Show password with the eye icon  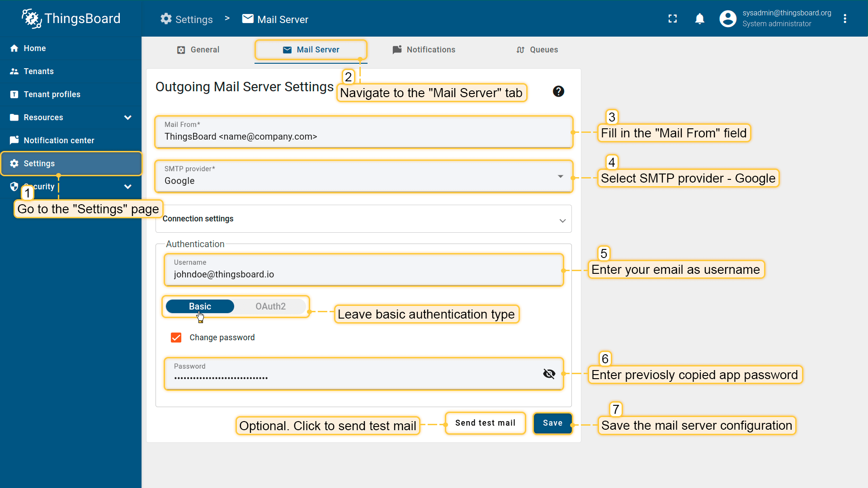549,374
